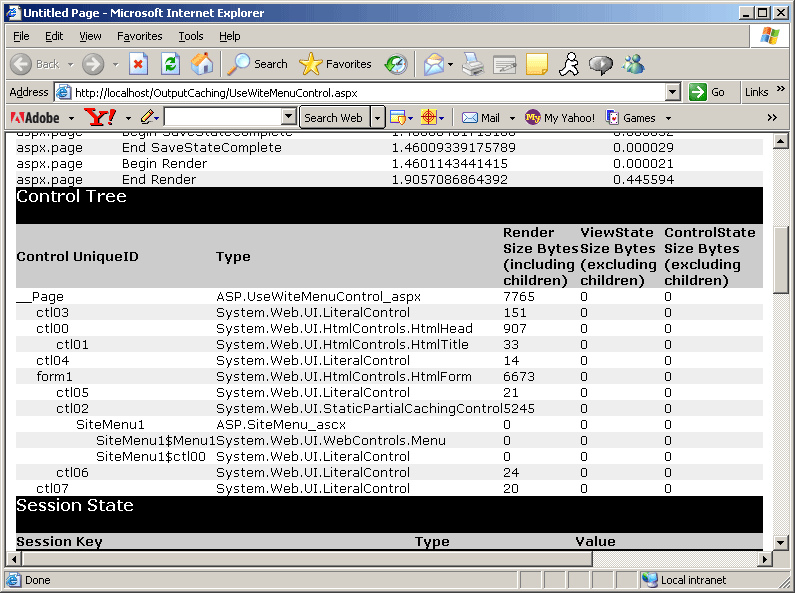The image size is (795, 593).
Task: Click the Search Web button
Action: coord(333,117)
